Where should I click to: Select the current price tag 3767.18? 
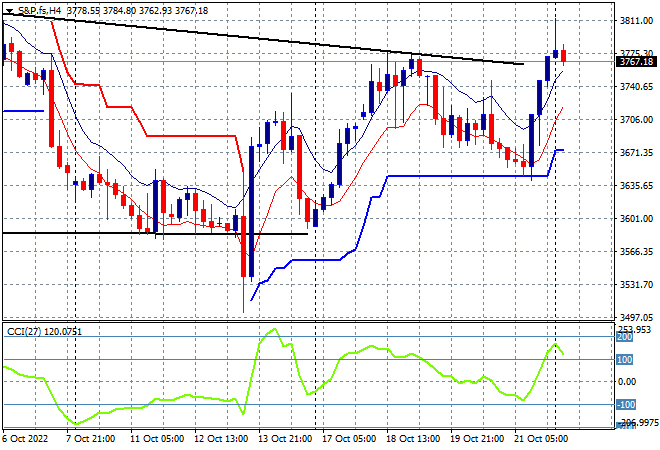coord(636,62)
